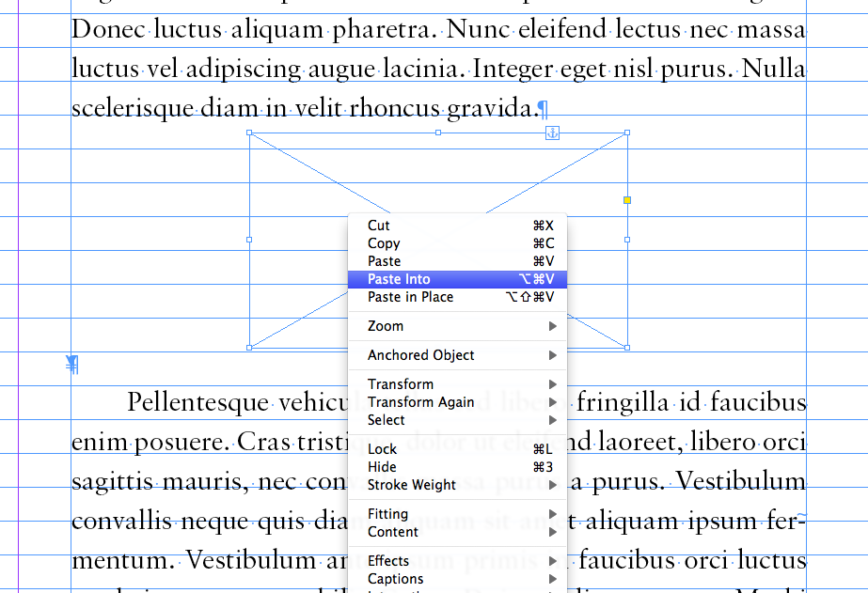Click the yellow live corners square on the frame
Viewport: 868px width, 593px height.
pyautogui.click(x=627, y=199)
